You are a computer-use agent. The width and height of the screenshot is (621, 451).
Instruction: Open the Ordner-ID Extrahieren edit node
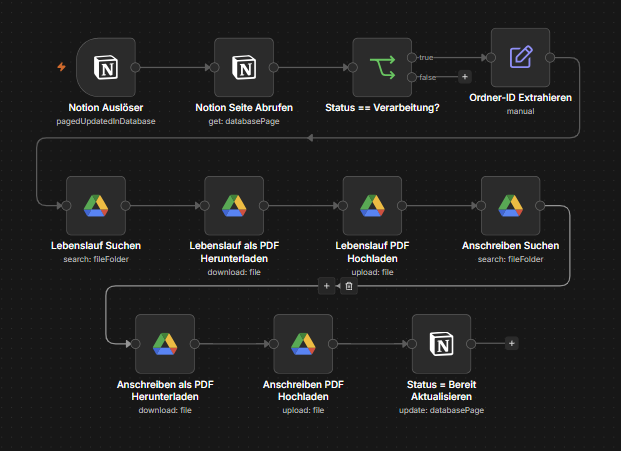[520, 57]
